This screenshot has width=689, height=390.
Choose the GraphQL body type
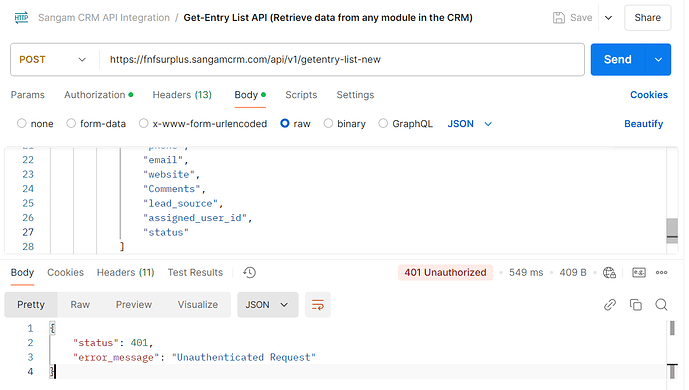tap(406, 124)
